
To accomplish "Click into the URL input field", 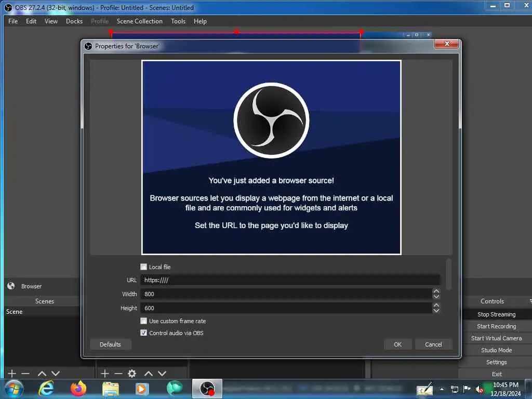I will pos(290,280).
